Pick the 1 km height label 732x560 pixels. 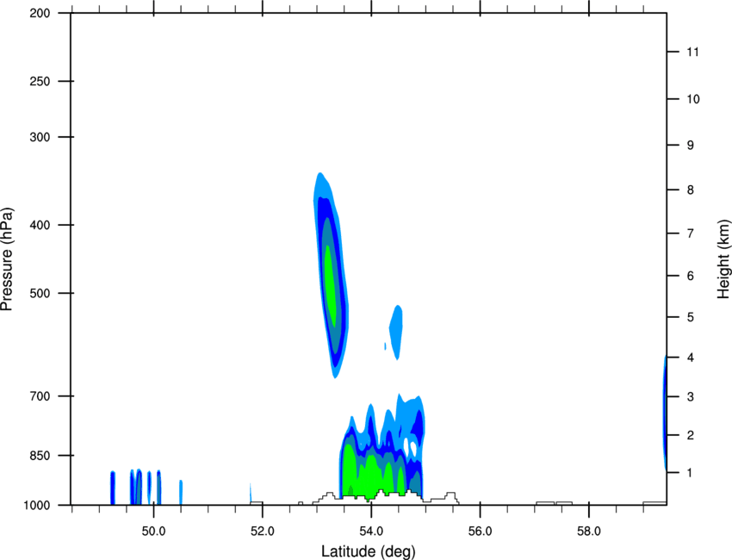(x=690, y=473)
